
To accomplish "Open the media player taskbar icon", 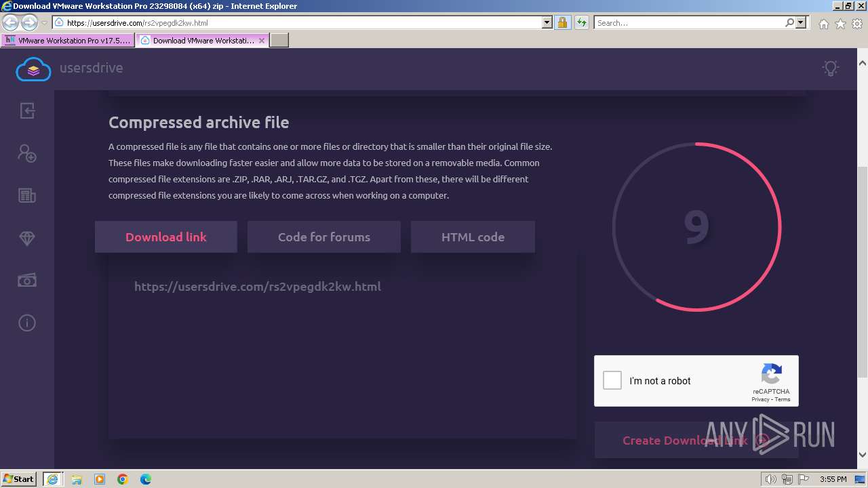I will coord(100,479).
